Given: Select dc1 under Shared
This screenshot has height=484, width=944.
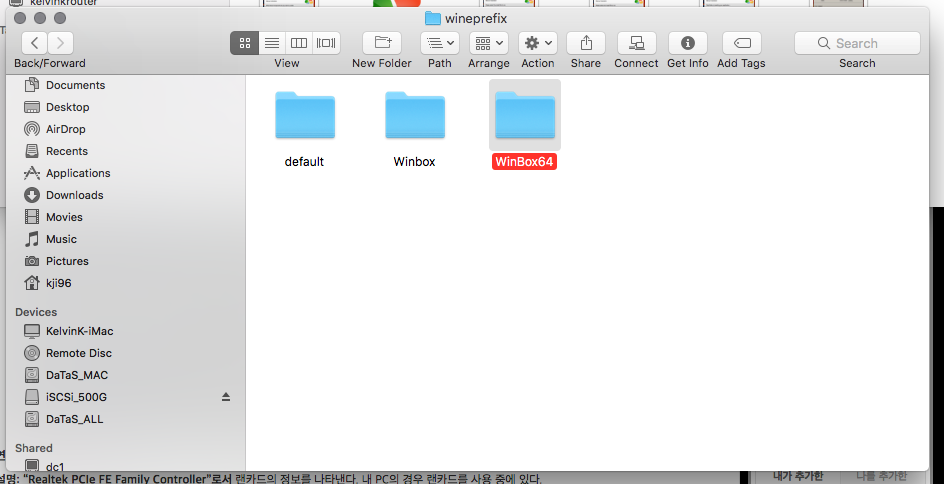Looking at the screenshot, I should coord(55,466).
